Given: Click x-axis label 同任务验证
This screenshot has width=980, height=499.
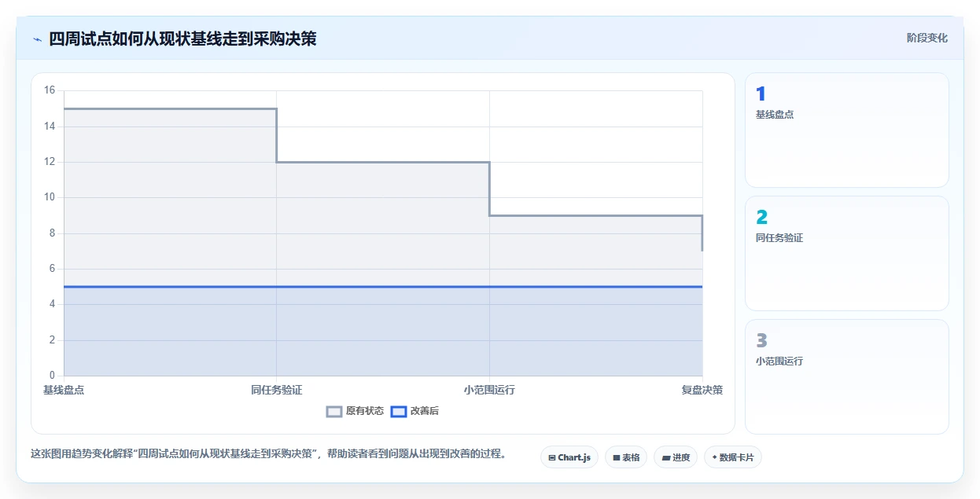Looking at the screenshot, I should coord(277,390).
